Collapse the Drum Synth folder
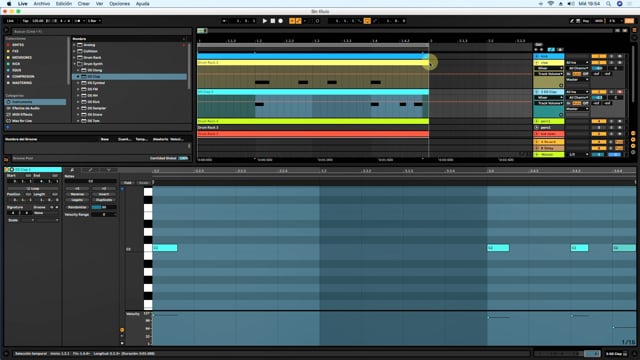Viewport: 640px width, 360px height. [x=74, y=64]
